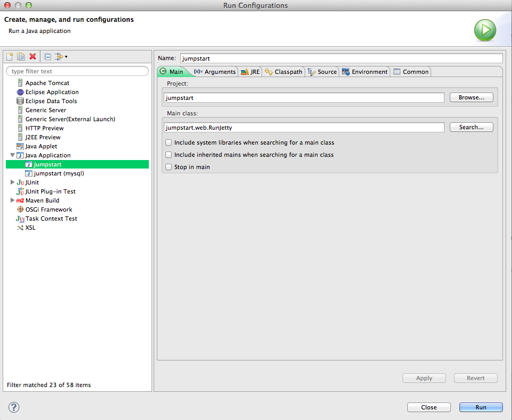Select the highlighted jumpstart configuration

click(78, 164)
